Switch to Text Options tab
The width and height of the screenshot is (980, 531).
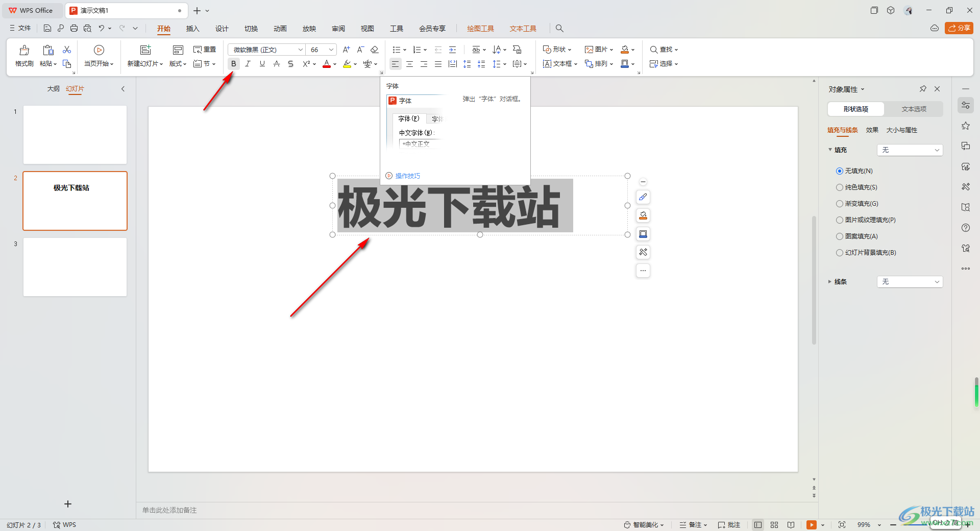[x=914, y=109]
